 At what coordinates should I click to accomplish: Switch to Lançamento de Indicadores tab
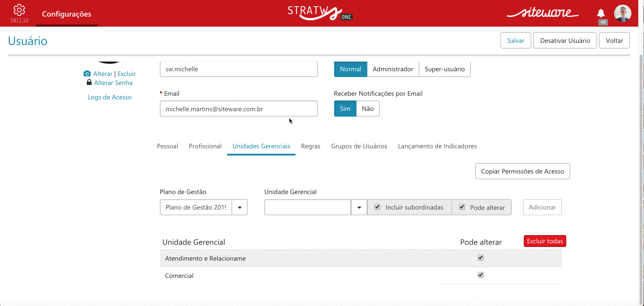[437, 146]
